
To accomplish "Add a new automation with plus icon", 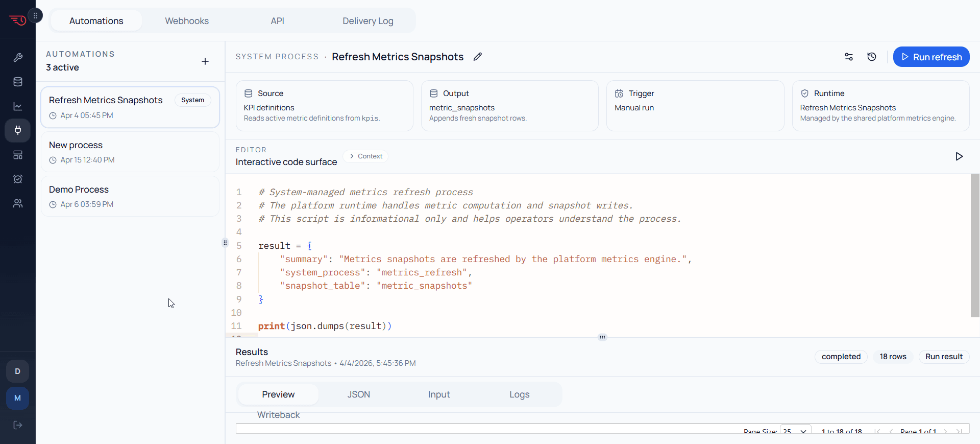I will pos(205,61).
